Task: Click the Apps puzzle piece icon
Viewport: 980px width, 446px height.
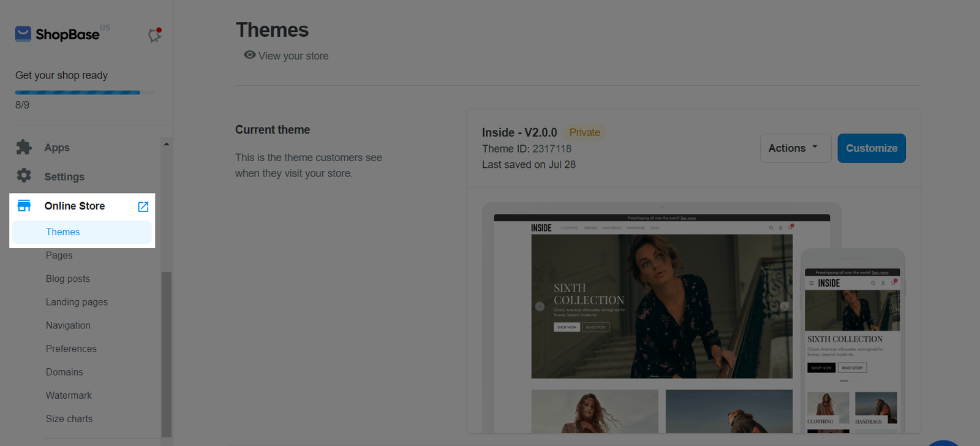Action: [24, 148]
